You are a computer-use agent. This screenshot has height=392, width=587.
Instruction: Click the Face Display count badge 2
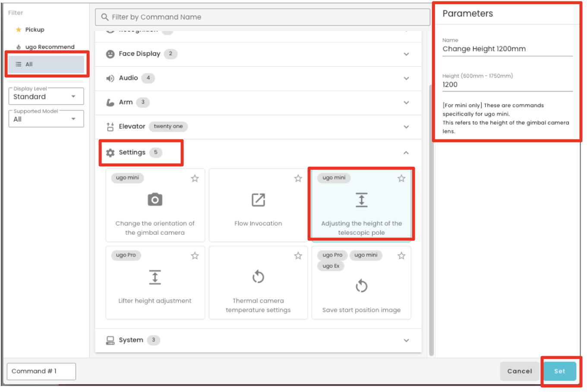tap(170, 54)
